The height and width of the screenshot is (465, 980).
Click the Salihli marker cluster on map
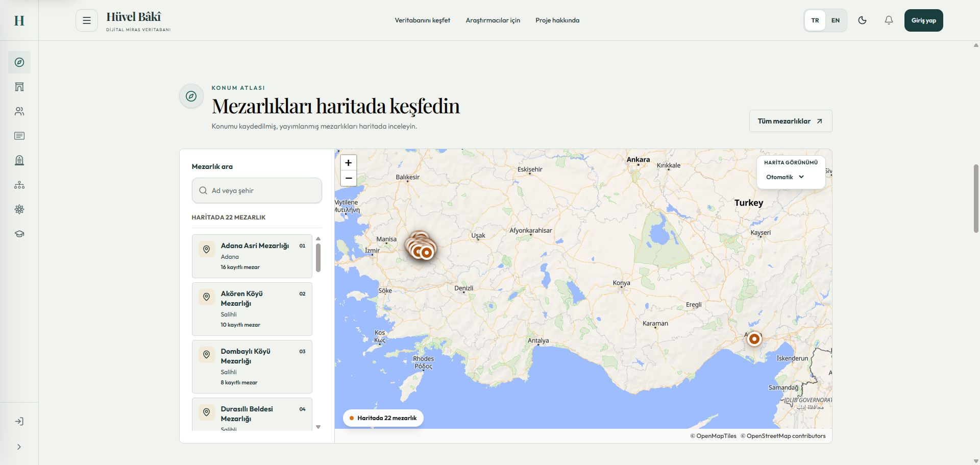click(421, 246)
